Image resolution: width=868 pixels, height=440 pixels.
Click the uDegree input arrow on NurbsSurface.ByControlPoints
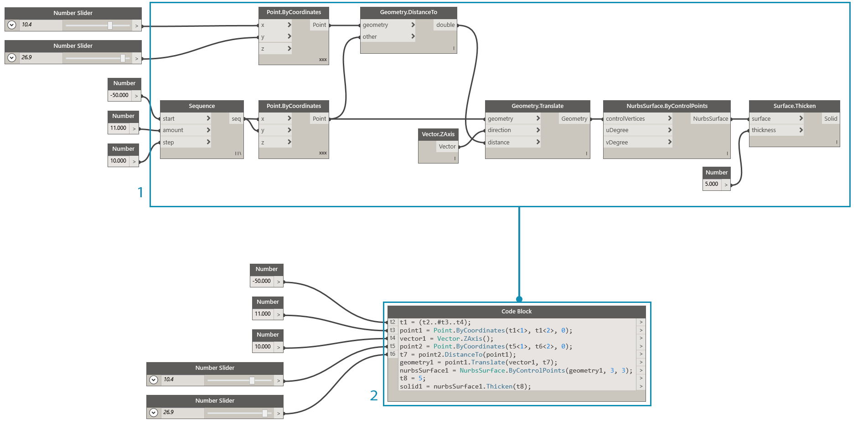[x=669, y=130]
